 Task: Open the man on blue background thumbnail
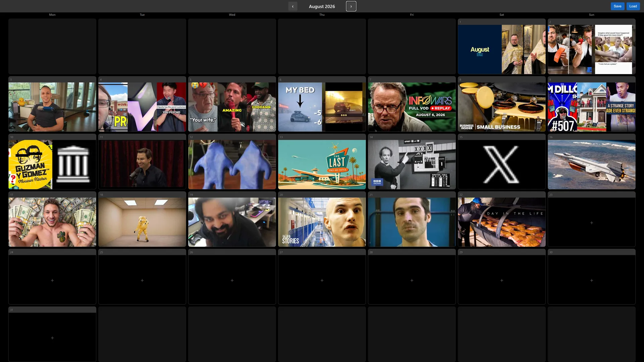click(412, 222)
